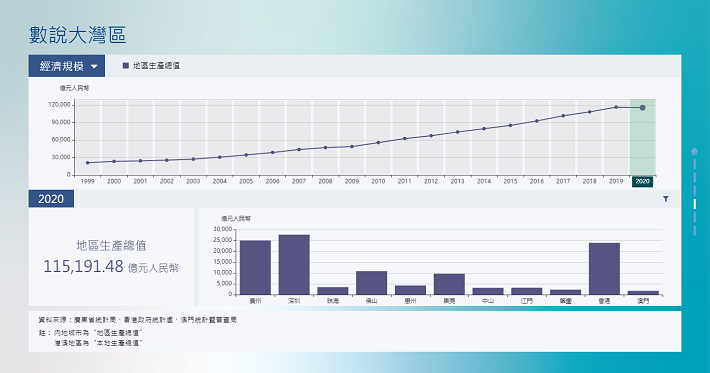Select the white active section marker in side navigation
The height and width of the screenshot is (373, 710).
[695, 204]
